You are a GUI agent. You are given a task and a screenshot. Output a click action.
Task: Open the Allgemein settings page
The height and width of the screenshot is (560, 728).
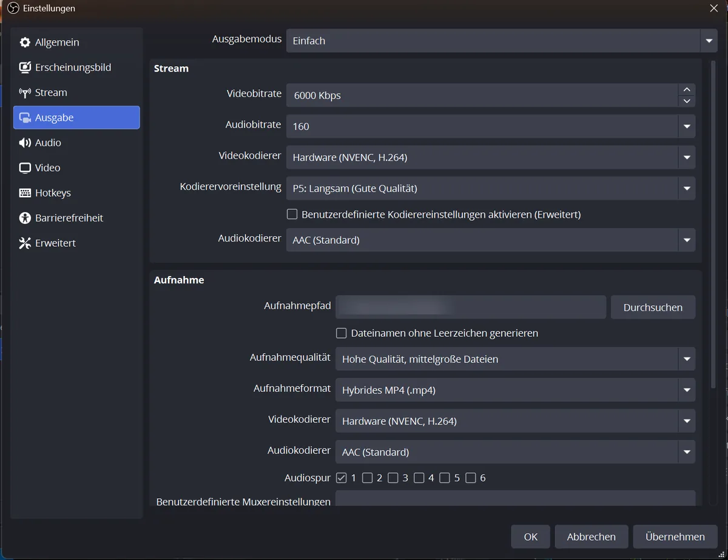point(76,42)
